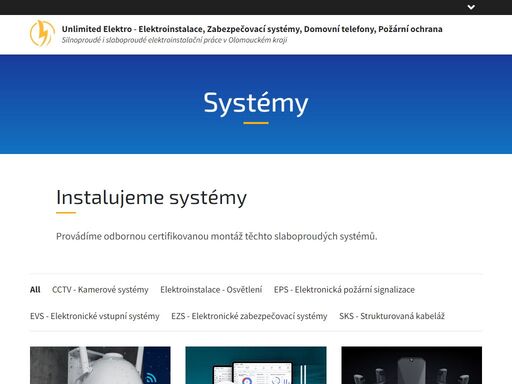Click the Instalujeme systémy heading
This screenshot has width=512, height=384.
coord(151,198)
